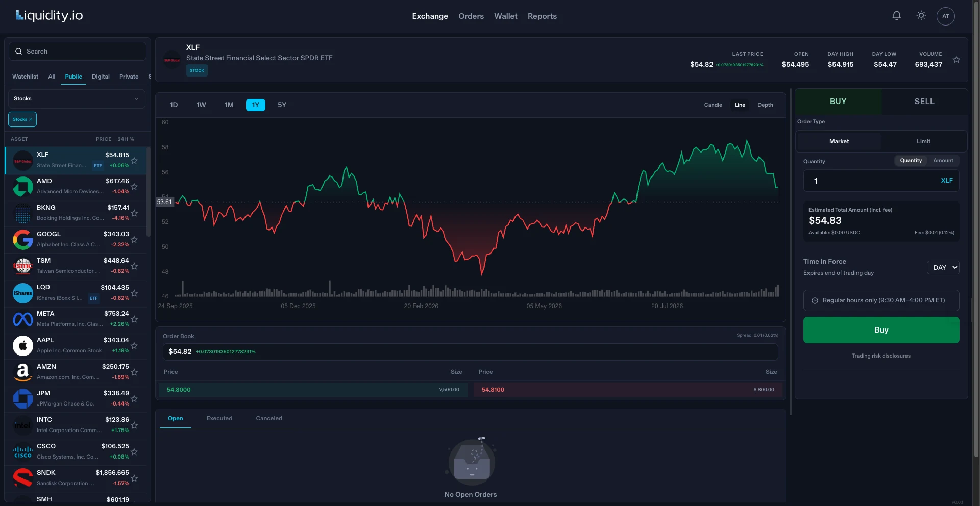Star AAPL in the asset list

(134, 346)
